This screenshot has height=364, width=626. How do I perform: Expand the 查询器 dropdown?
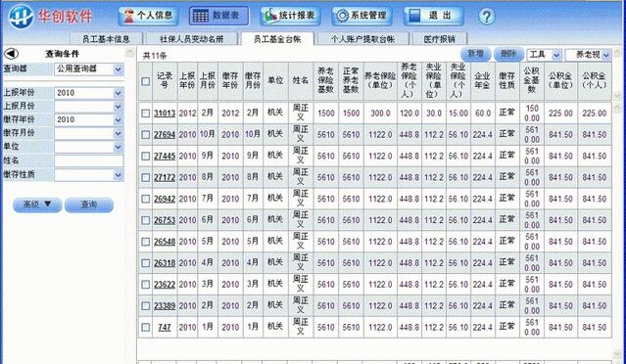[119, 69]
